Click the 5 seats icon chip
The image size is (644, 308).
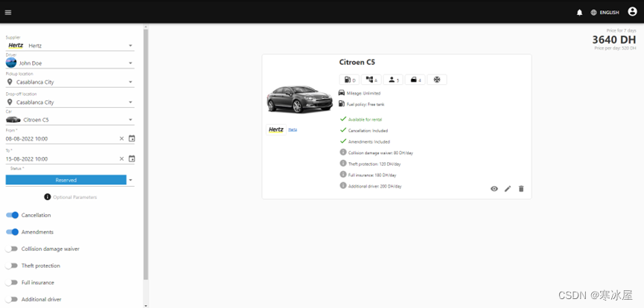tap(393, 80)
